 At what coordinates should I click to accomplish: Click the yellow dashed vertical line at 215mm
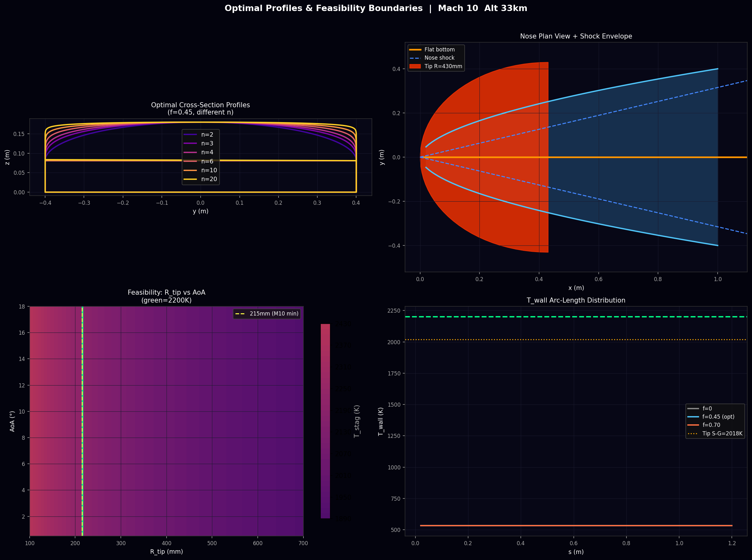point(82,421)
